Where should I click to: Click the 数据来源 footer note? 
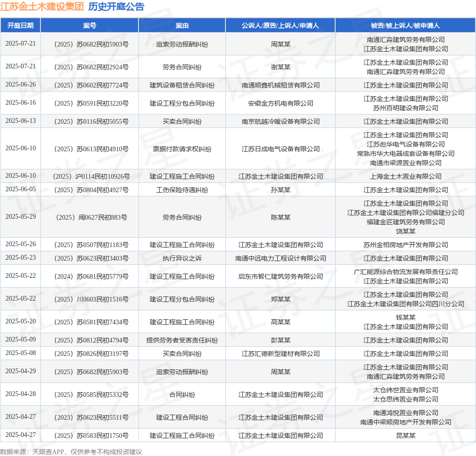tap(71, 452)
